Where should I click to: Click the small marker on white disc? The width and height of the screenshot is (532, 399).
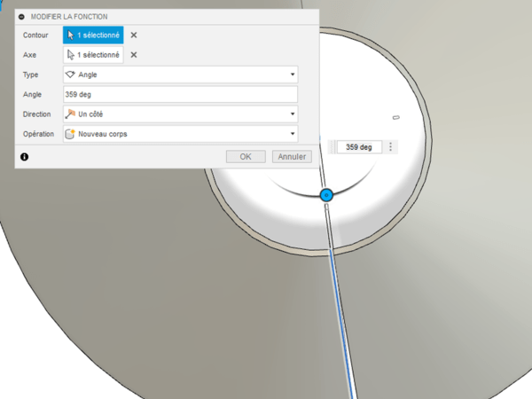click(396, 117)
